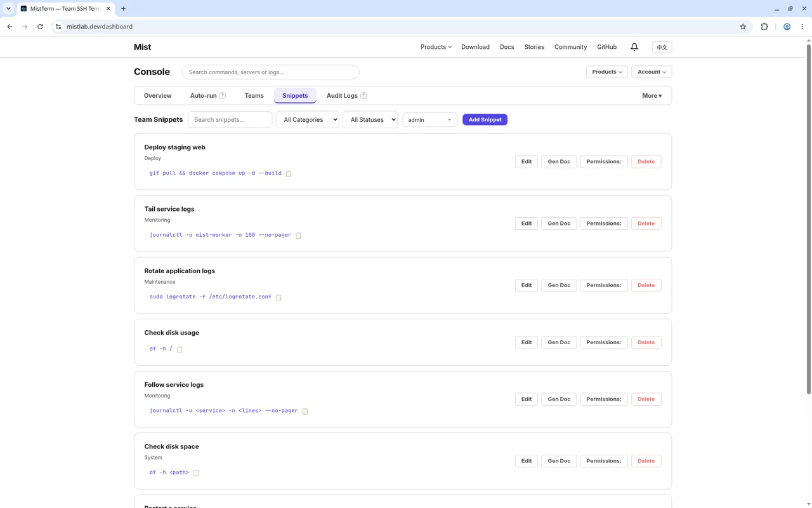This screenshot has height=508, width=812.
Task: Open Permissions for Check disk usage
Action: tap(604, 342)
